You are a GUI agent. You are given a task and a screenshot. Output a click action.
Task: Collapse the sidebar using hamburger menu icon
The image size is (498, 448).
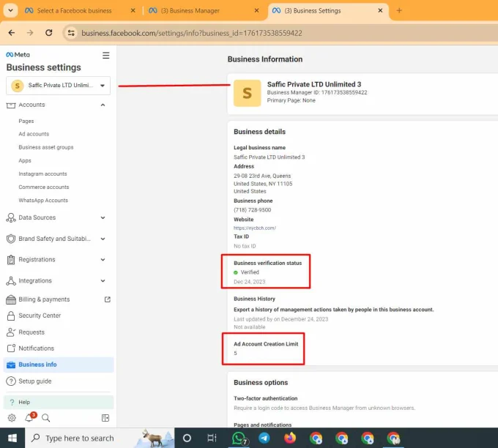point(105,55)
